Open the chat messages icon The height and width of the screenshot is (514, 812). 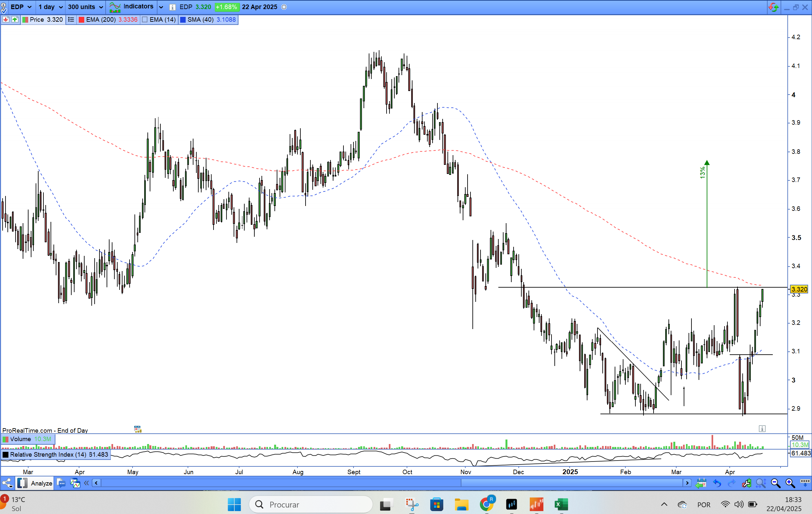(x=61, y=483)
